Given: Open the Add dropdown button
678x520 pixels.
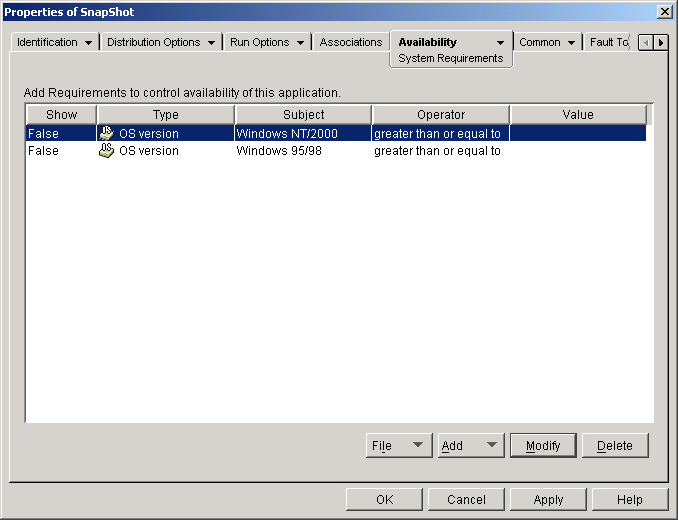Looking at the screenshot, I should click(x=471, y=445).
